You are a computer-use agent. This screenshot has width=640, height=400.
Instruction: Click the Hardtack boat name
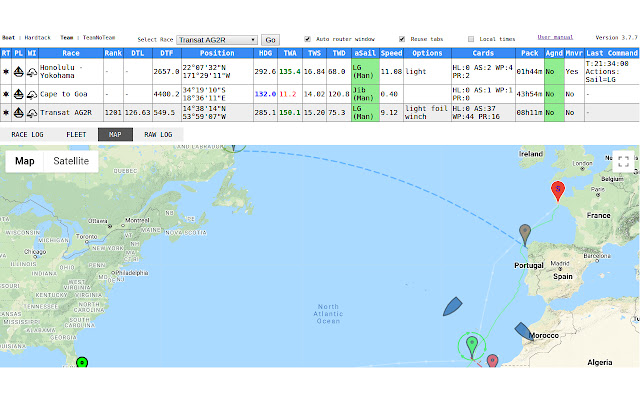(38, 38)
